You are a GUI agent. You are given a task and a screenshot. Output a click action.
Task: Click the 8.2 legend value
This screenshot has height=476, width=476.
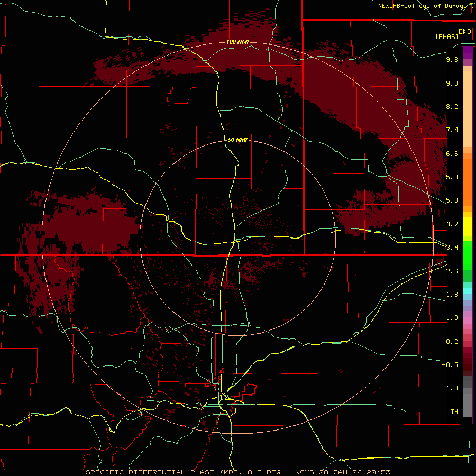click(x=452, y=106)
